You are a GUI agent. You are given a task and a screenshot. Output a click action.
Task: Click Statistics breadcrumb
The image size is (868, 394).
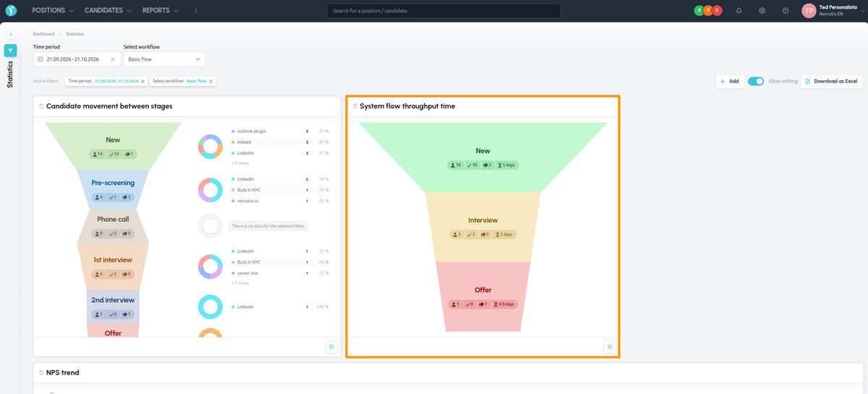coord(75,34)
